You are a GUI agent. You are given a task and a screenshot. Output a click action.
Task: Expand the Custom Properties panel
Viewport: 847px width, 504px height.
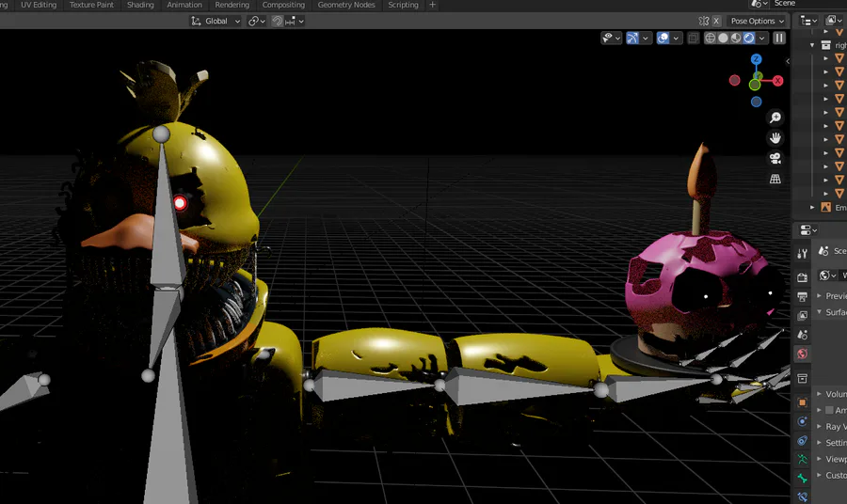pos(820,475)
